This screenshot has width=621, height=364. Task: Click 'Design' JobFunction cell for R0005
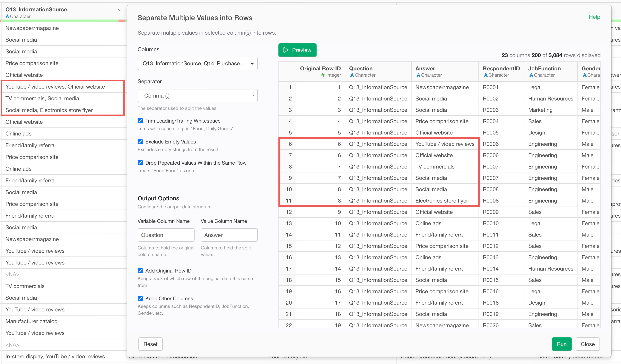(551, 133)
